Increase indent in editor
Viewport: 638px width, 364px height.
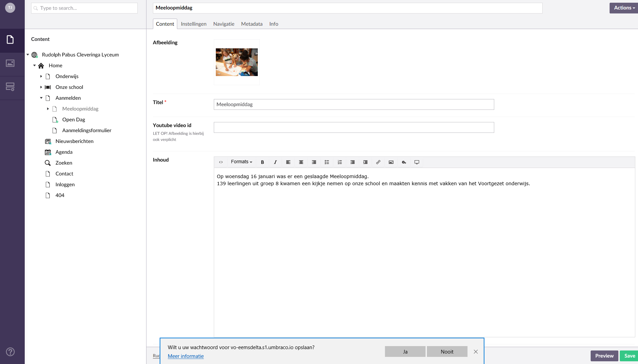pos(365,162)
